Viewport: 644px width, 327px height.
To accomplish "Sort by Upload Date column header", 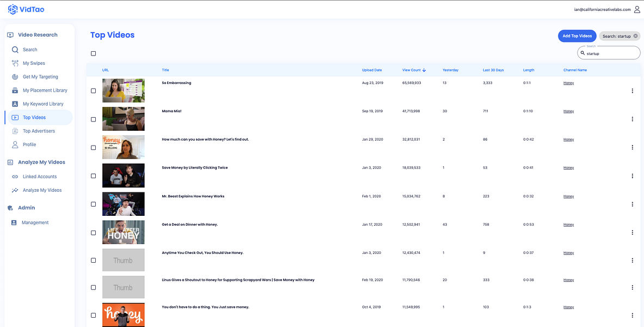I will (372, 70).
